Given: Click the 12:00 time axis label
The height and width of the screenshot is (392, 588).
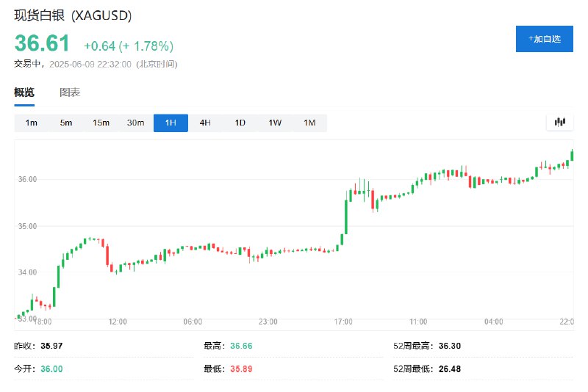Looking at the screenshot, I should (118, 322).
